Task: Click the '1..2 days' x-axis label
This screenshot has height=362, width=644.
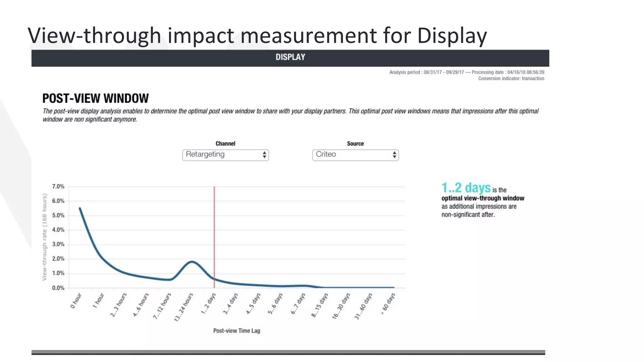Action: click(208, 304)
